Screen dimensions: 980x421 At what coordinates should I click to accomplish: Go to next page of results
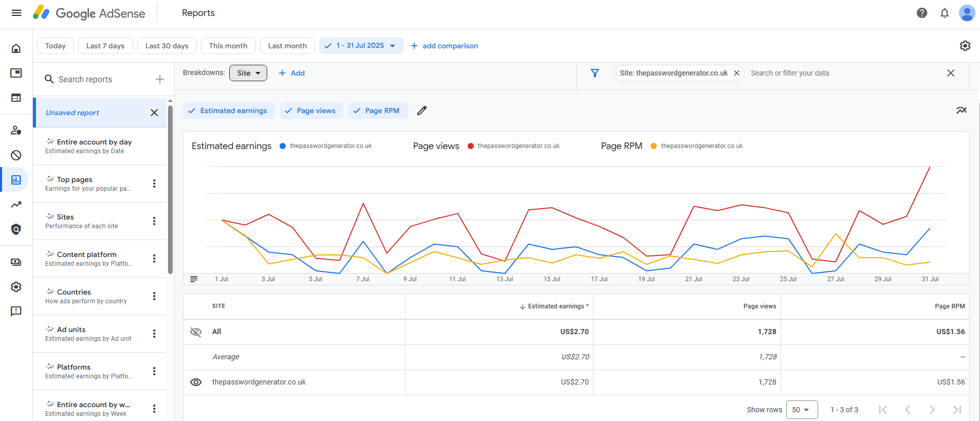pos(932,410)
